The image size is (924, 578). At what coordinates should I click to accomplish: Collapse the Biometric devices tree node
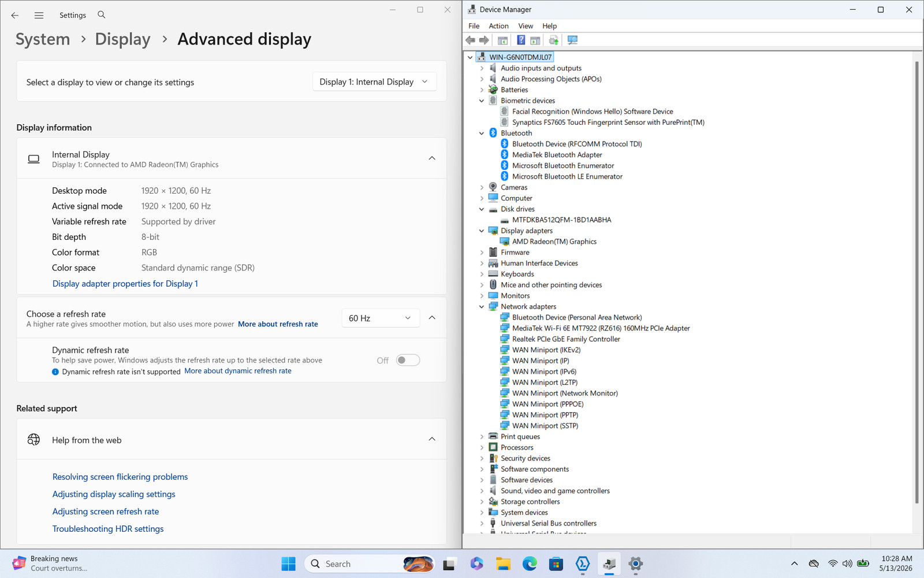pyautogui.click(x=482, y=101)
